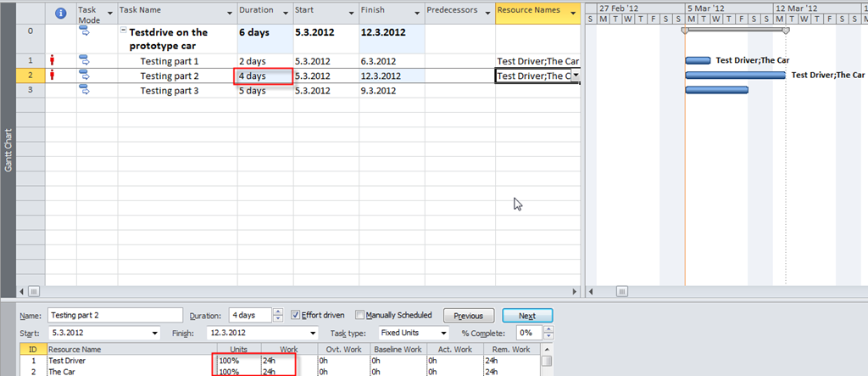Select the Testing part 3 Gantt bar

pyautogui.click(x=716, y=90)
